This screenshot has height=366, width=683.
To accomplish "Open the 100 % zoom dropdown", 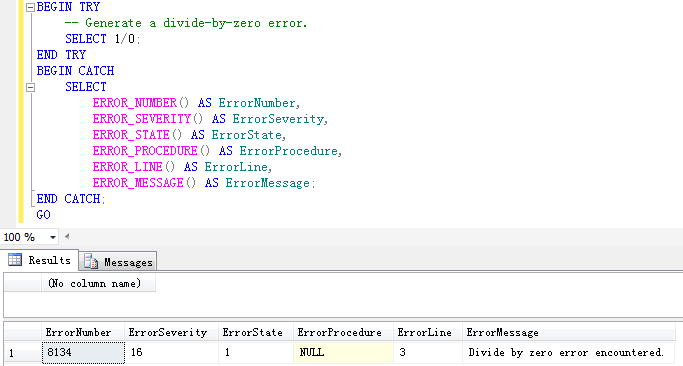I will click(x=53, y=237).
